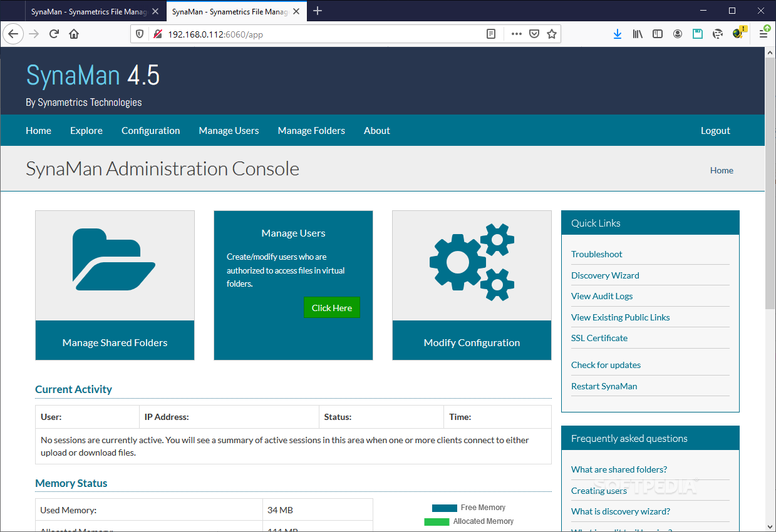Click the 'Memory Status' heading
The width and height of the screenshot is (776, 532).
(x=71, y=483)
